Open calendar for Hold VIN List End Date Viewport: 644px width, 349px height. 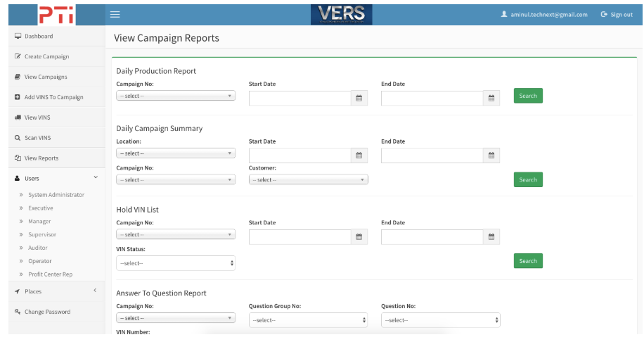click(491, 237)
